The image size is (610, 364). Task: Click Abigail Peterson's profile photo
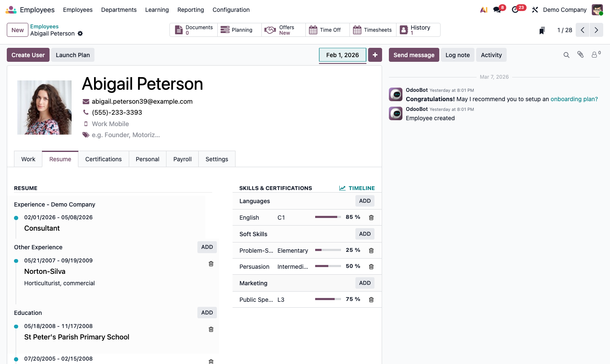pos(44,107)
